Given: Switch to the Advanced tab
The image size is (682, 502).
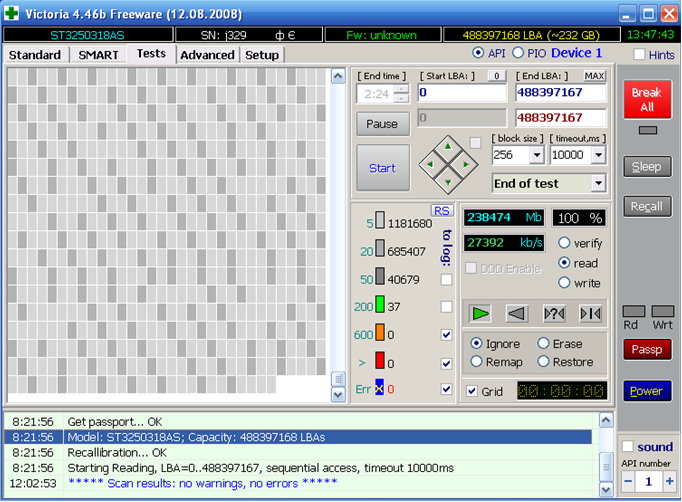Looking at the screenshot, I should pos(207,55).
